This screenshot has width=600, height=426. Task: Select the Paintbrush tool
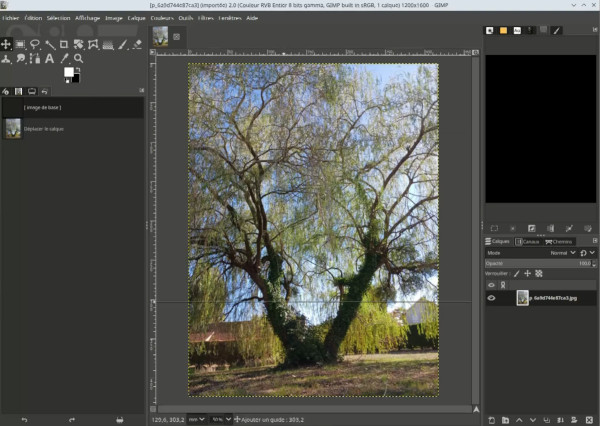[122, 44]
